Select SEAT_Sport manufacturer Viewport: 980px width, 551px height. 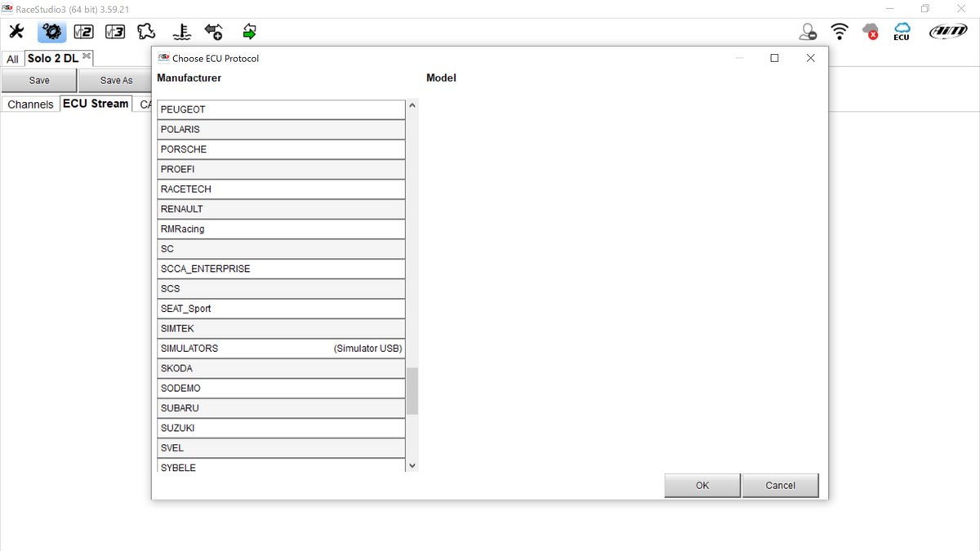point(281,309)
